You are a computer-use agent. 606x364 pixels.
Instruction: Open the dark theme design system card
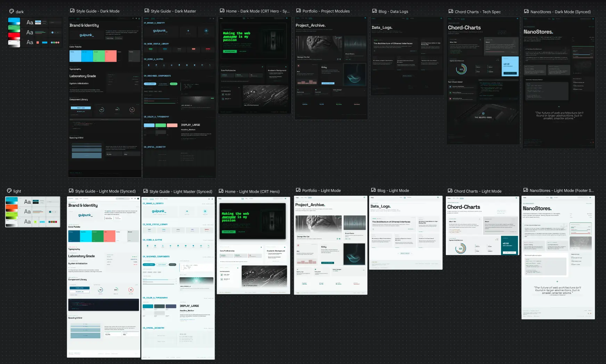click(34, 32)
